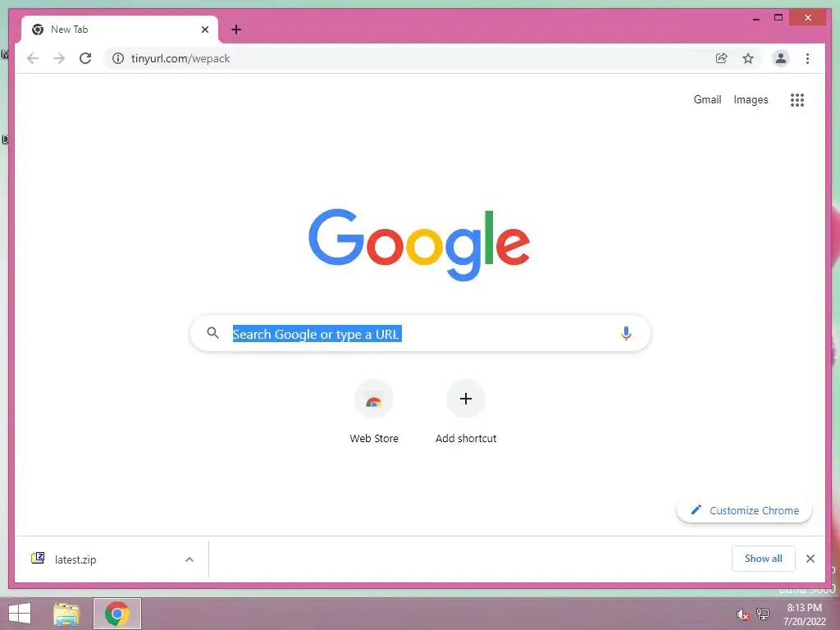This screenshot has height=630, width=840.
Task: Close the downloads bar
Action: coord(810,559)
